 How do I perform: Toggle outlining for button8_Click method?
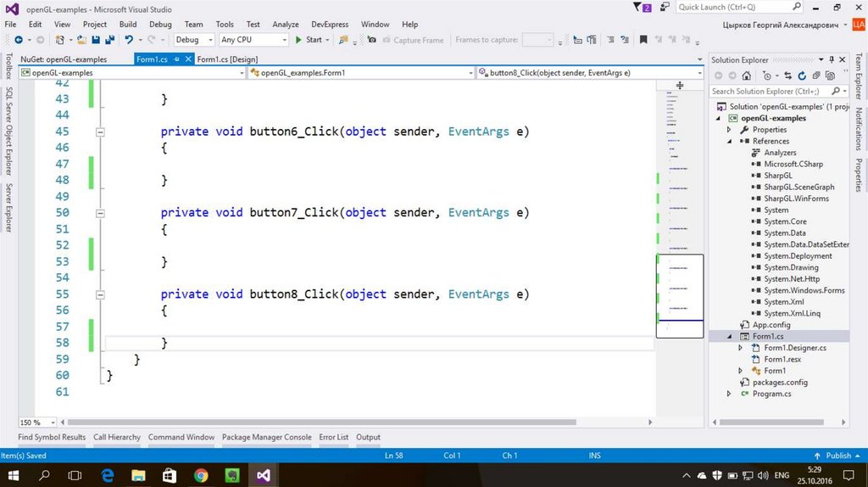point(100,295)
